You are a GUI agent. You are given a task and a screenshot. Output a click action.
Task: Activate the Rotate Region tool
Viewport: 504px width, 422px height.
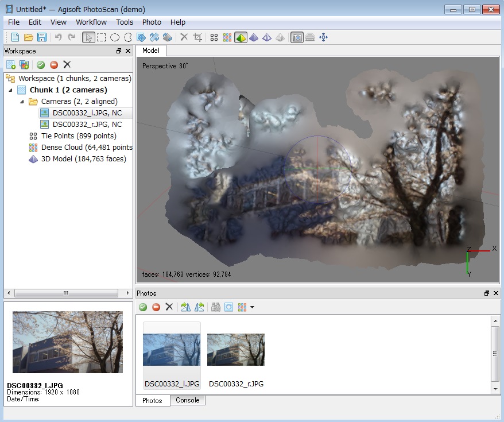[154, 37]
